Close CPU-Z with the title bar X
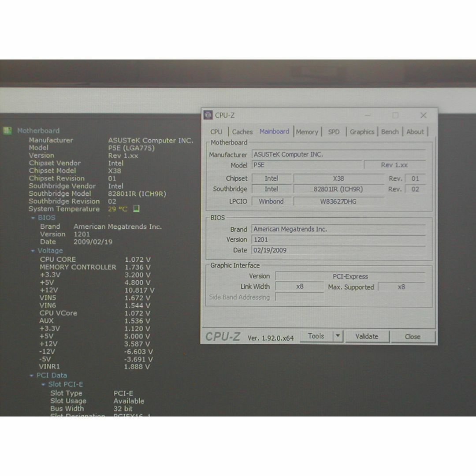The image size is (476, 476). (424, 115)
